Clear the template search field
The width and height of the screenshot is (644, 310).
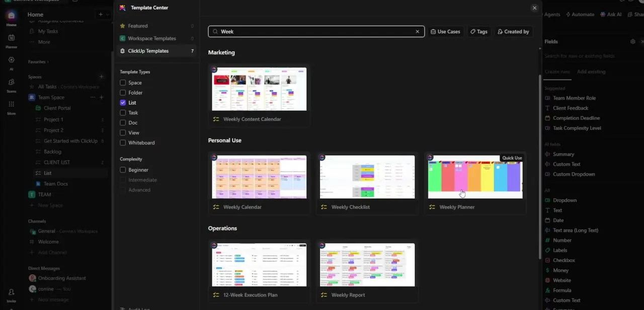point(417,32)
